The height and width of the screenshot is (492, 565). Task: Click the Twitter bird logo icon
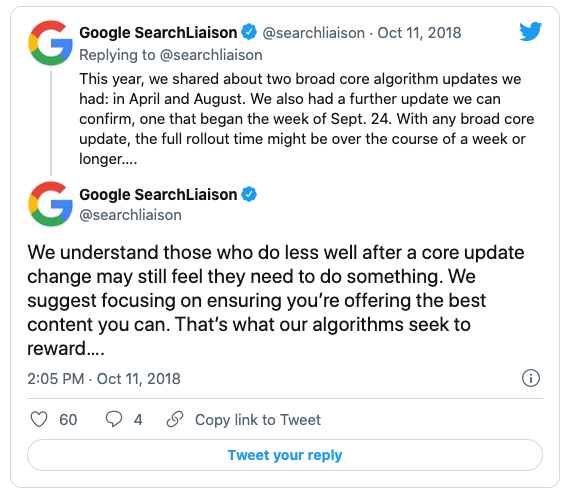(530, 31)
